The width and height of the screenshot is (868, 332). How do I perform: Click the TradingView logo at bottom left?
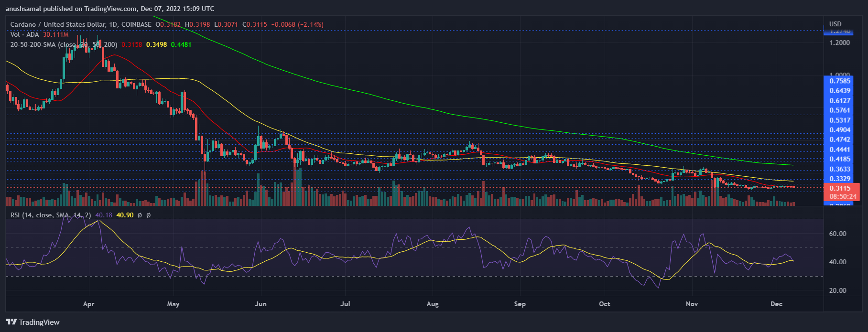33,322
